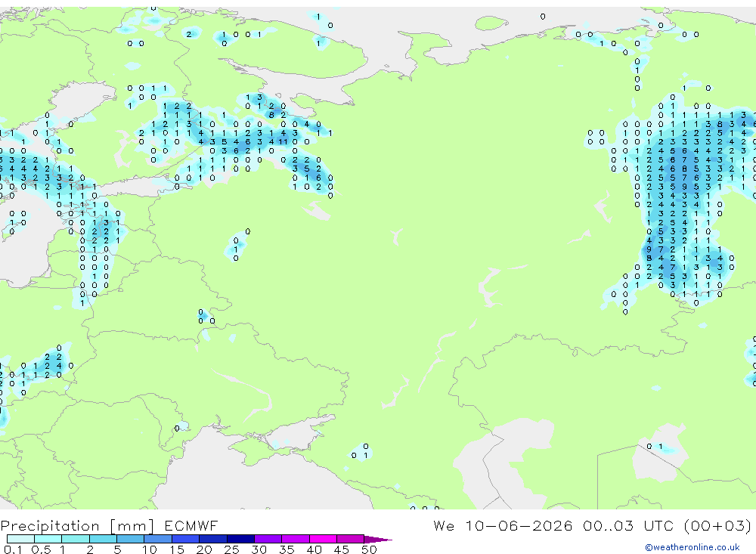
Task: Click the '0.1' legend scale label
Action: [13, 549]
